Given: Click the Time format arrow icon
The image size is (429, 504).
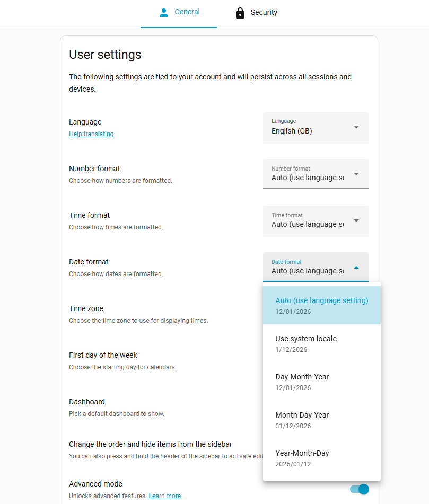Looking at the screenshot, I should tap(356, 220).
